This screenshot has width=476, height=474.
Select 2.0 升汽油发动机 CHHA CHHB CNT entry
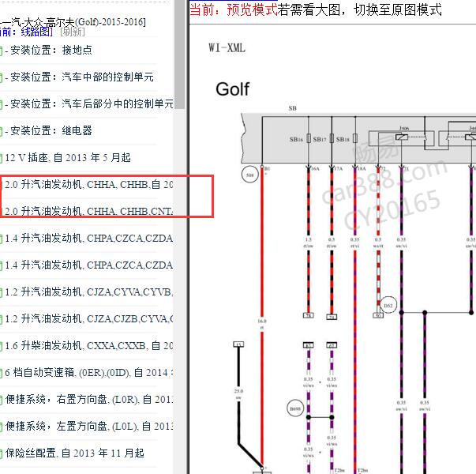(88, 211)
